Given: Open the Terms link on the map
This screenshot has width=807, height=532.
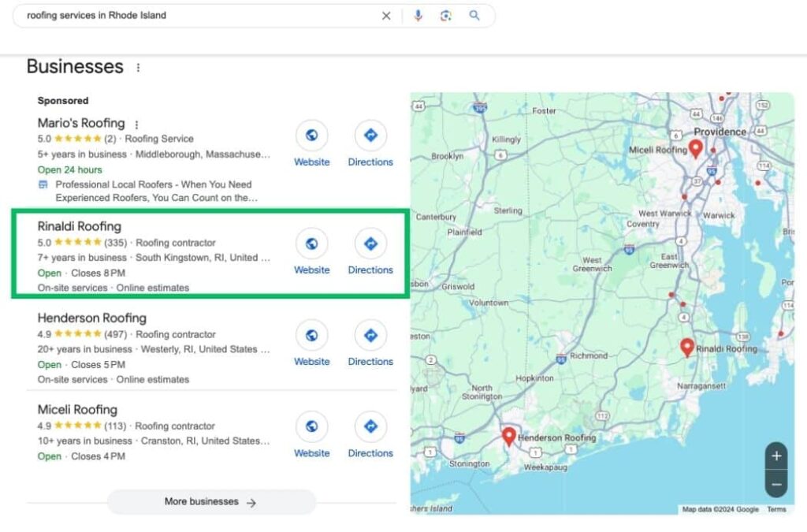Looking at the screenshot, I should (x=776, y=510).
